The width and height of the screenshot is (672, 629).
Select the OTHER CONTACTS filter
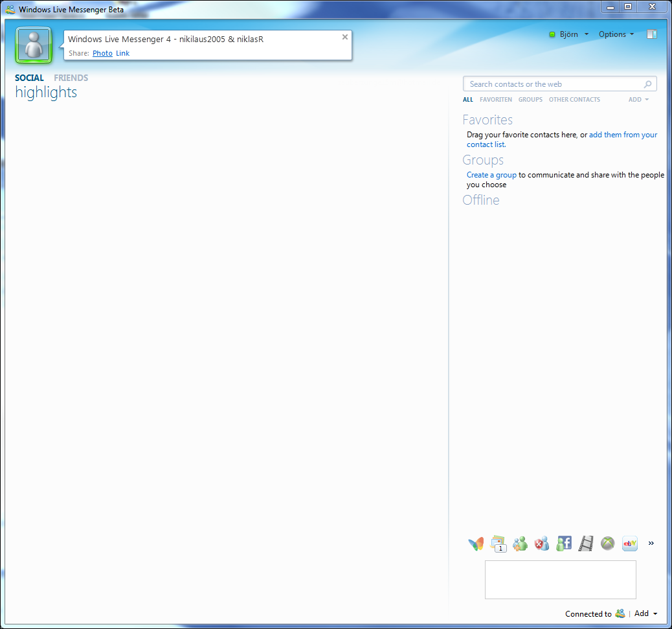point(574,100)
